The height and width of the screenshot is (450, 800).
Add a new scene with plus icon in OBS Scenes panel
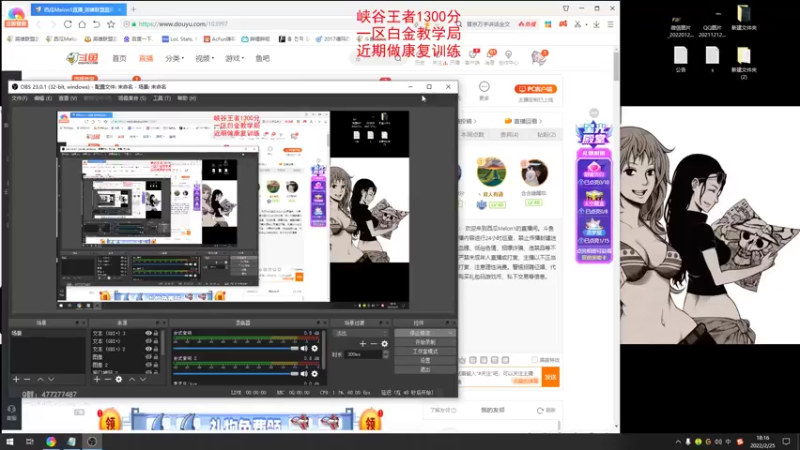click(x=16, y=380)
